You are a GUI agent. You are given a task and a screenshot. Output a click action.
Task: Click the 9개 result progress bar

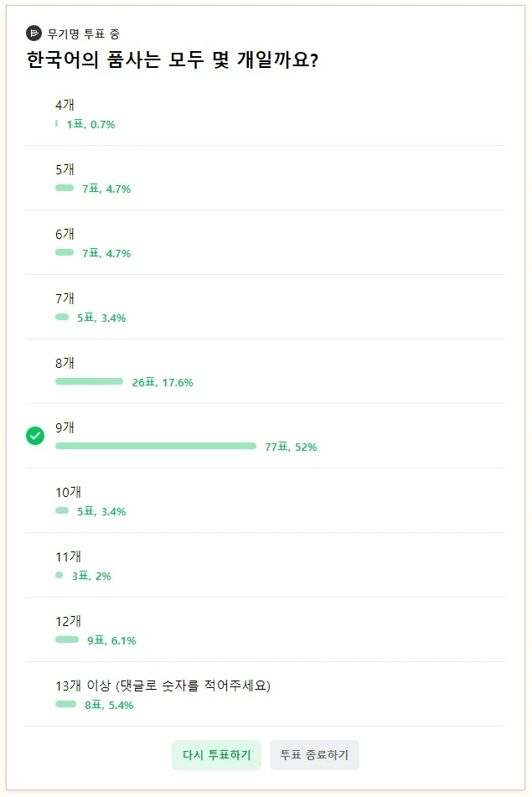point(156,446)
